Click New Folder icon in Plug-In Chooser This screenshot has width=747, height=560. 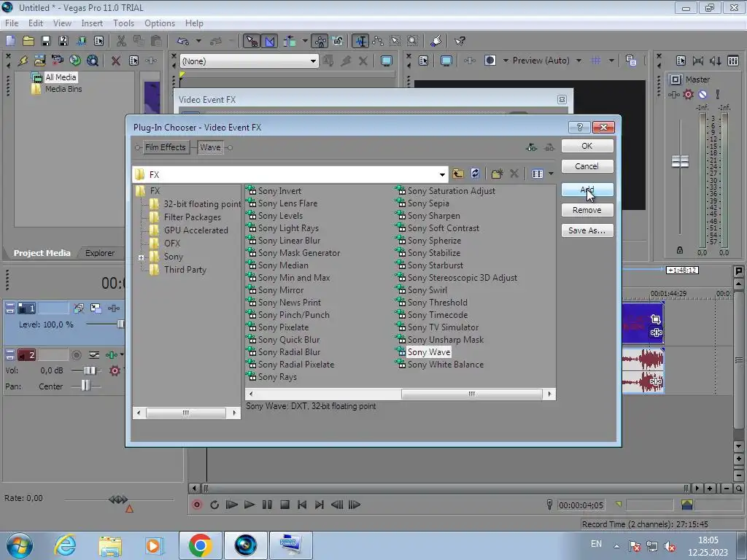497,174
